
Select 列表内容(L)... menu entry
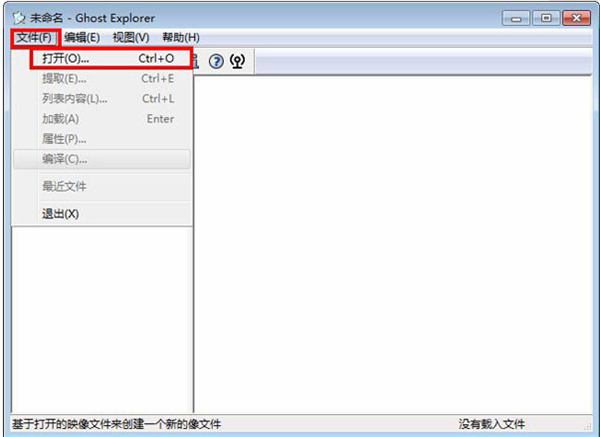102,99
